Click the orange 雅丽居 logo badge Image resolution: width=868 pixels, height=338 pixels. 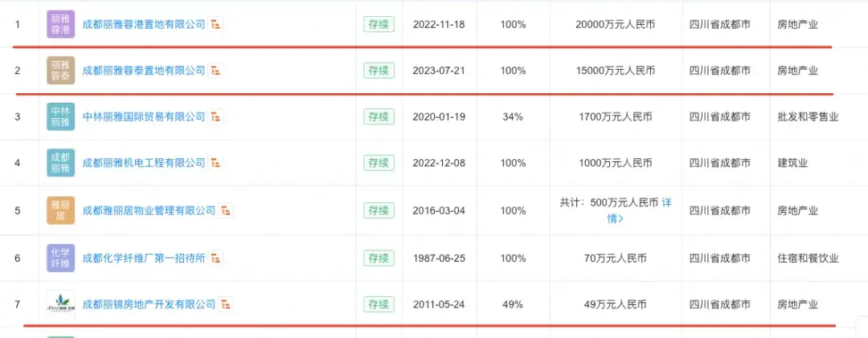click(61, 211)
